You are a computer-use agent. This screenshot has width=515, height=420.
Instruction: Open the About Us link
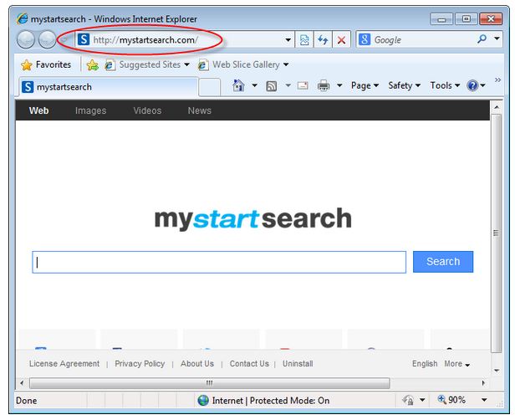[197, 363]
